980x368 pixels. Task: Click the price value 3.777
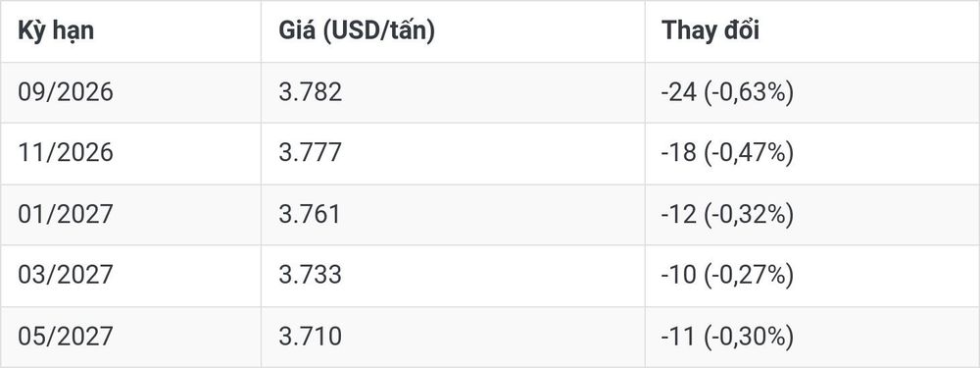[311, 153]
